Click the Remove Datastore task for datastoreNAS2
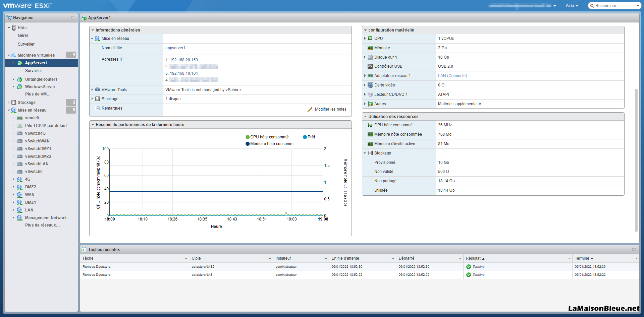This screenshot has height=317, width=644. click(97, 267)
